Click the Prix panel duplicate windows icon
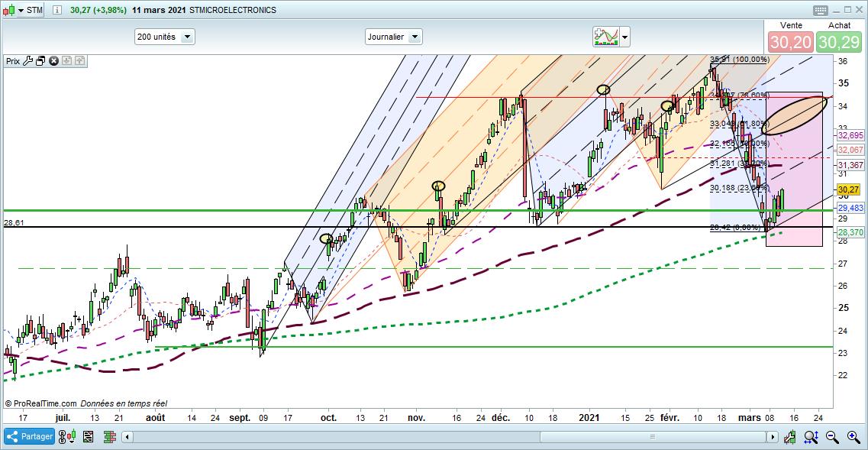The image size is (868, 450). 40,61
